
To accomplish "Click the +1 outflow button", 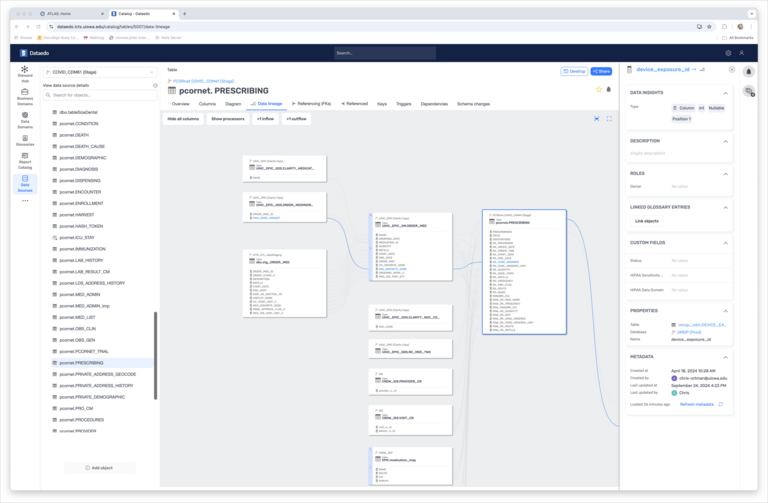I will click(296, 119).
